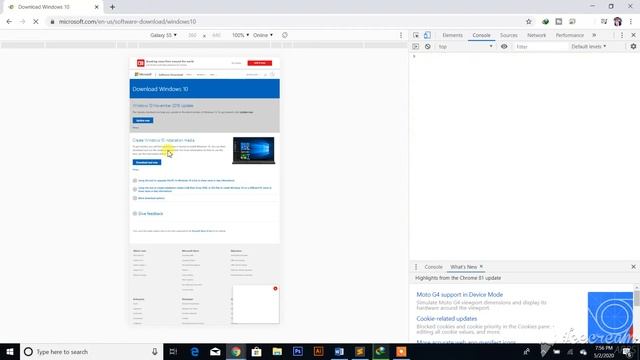Switch to the Network tab
The width and height of the screenshot is (640, 360).
pyautogui.click(x=536, y=35)
